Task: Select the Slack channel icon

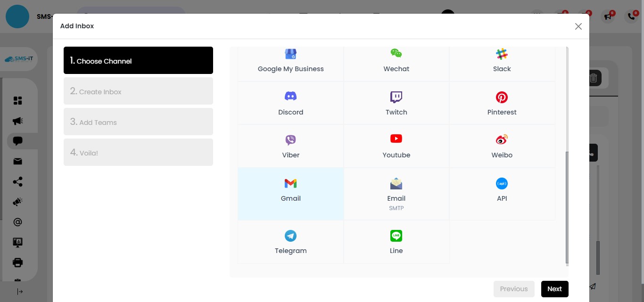Action: pyautogui.click(x=502, y=54)
